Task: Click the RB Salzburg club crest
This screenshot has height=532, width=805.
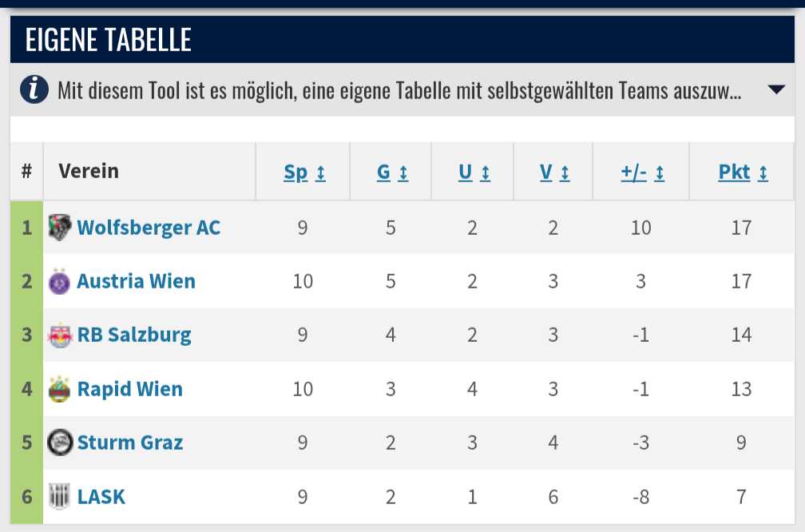Action: [x=60, y=335]
